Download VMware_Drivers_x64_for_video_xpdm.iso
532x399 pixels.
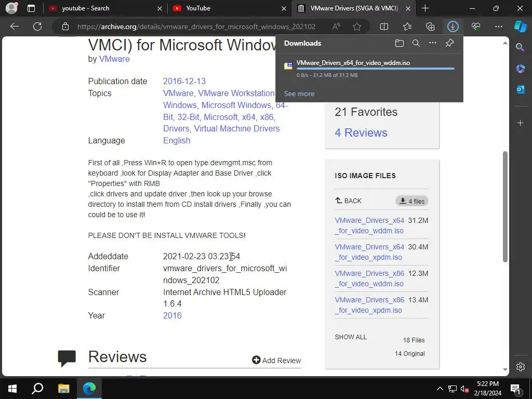pos(369,252)
